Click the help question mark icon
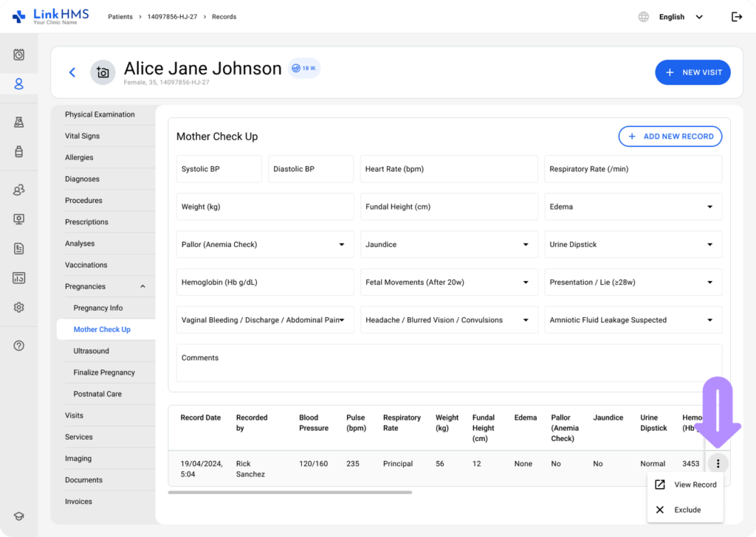 18,346
